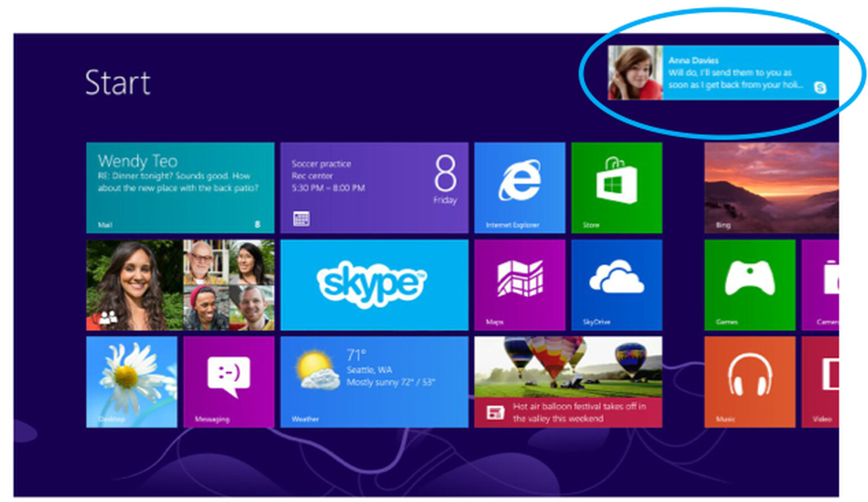
Task: Click the Skype logo icon in the notification
Action: click(820, 88)
